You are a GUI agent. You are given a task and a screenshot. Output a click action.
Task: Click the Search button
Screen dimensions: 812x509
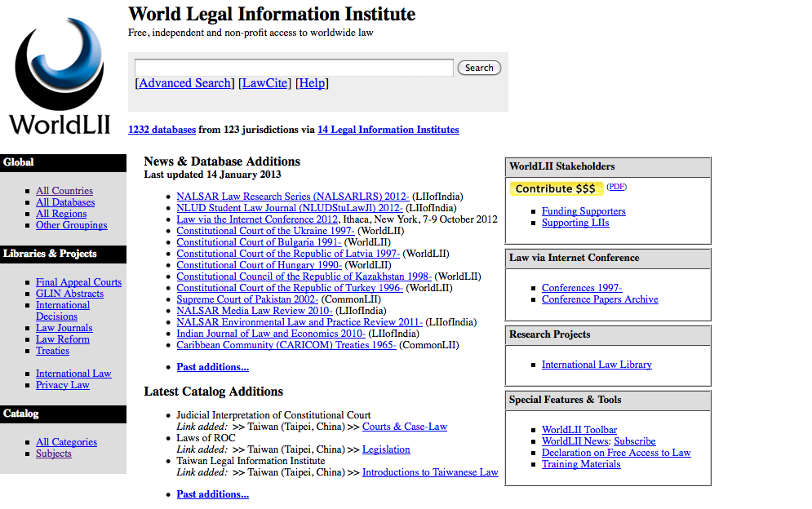pyautogui.click(x=479, y=68)
